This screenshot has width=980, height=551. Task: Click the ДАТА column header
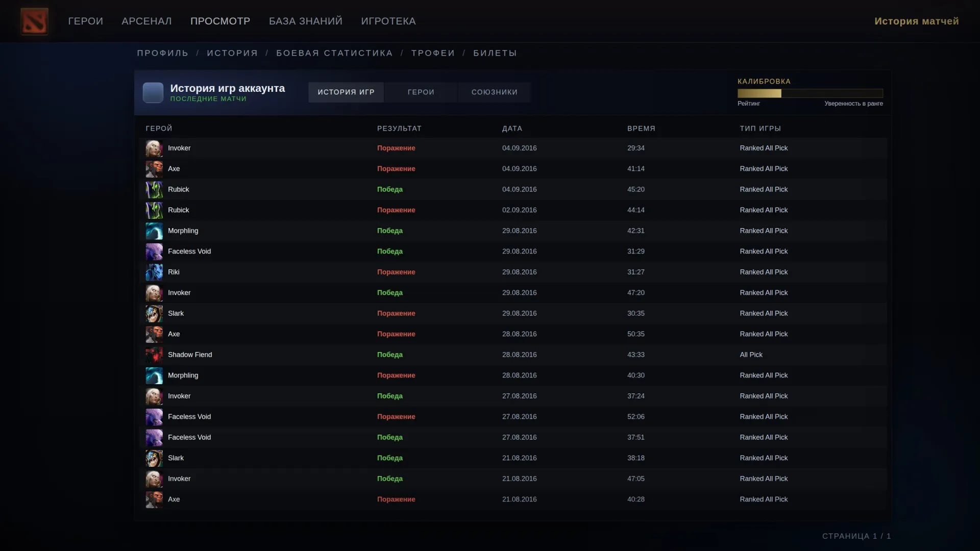512,129
